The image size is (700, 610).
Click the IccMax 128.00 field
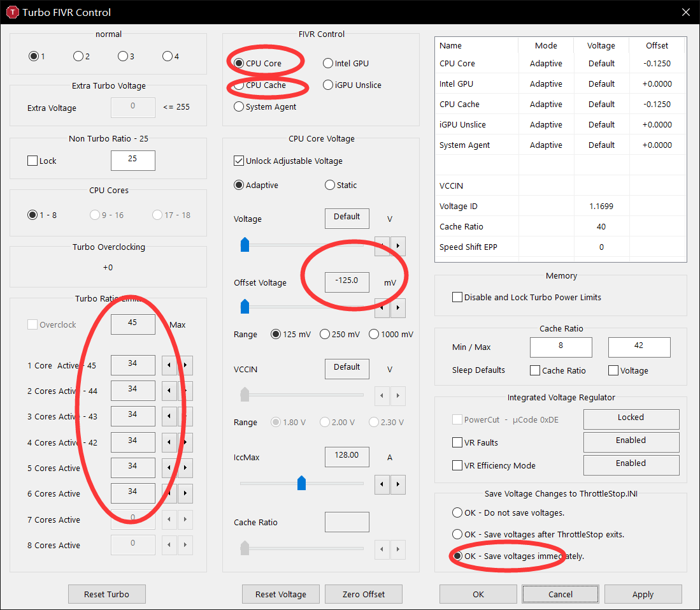point(347,457)
